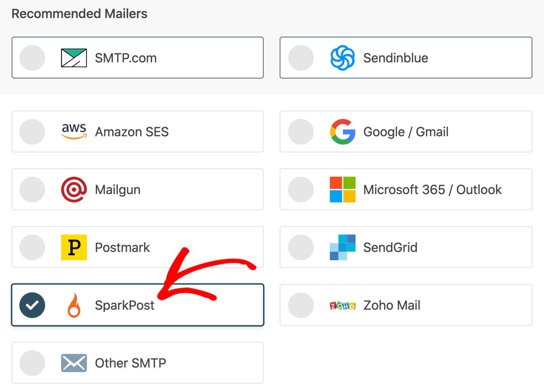Screen dimensions: 544x392
Task: Pick the Amazon SES mailer text
Action: (132, 132)
